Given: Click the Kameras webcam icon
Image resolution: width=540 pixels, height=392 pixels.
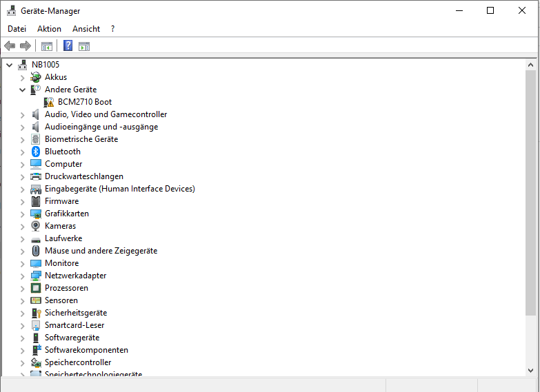Looking at the screenshot, I should coord(35,226).
